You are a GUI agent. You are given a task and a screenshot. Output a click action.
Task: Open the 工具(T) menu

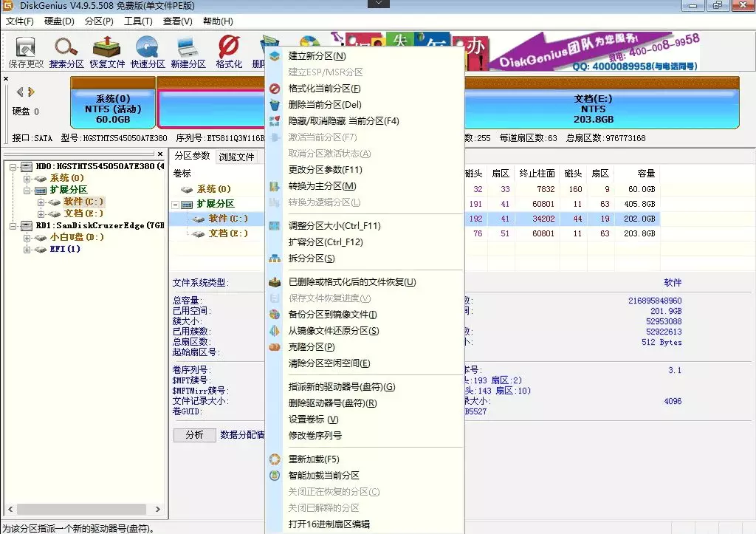tap(138, 21)
